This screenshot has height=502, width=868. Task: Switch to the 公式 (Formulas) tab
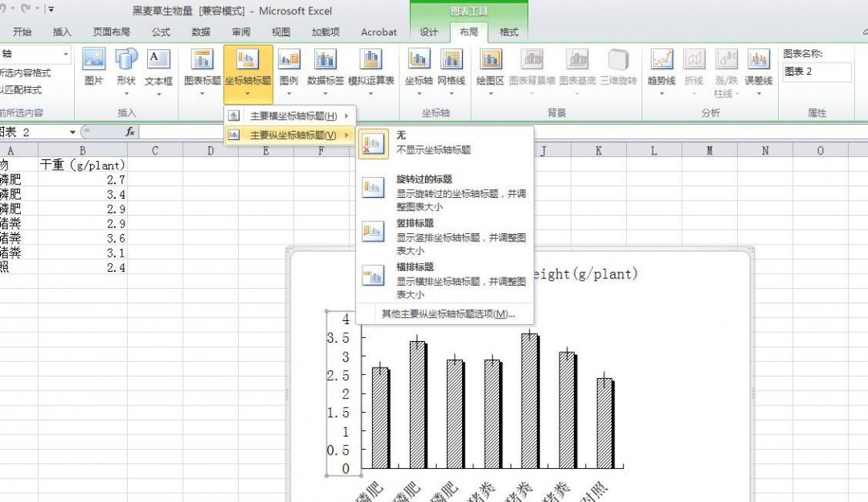point(161,32)
